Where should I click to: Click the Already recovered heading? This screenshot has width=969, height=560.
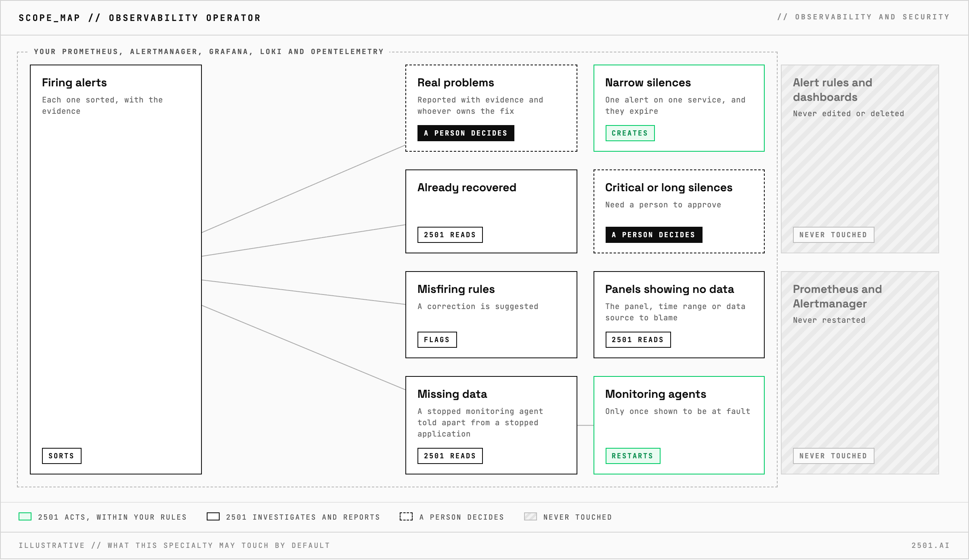pyautogui.click(x=467, y=188)
